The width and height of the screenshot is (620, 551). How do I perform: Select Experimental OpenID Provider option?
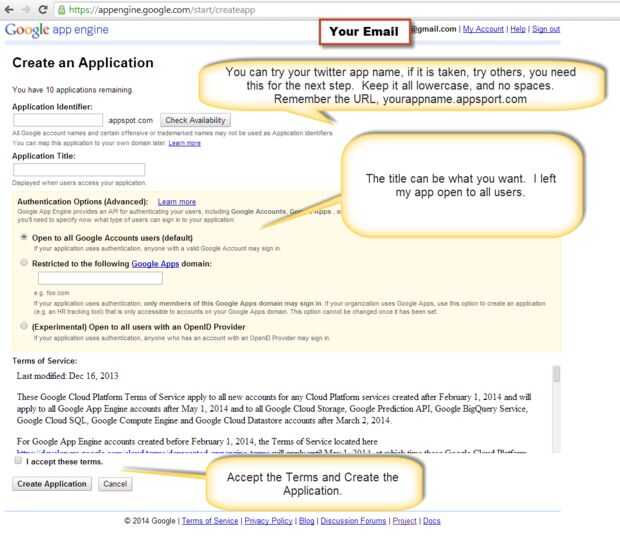[24, 326]
